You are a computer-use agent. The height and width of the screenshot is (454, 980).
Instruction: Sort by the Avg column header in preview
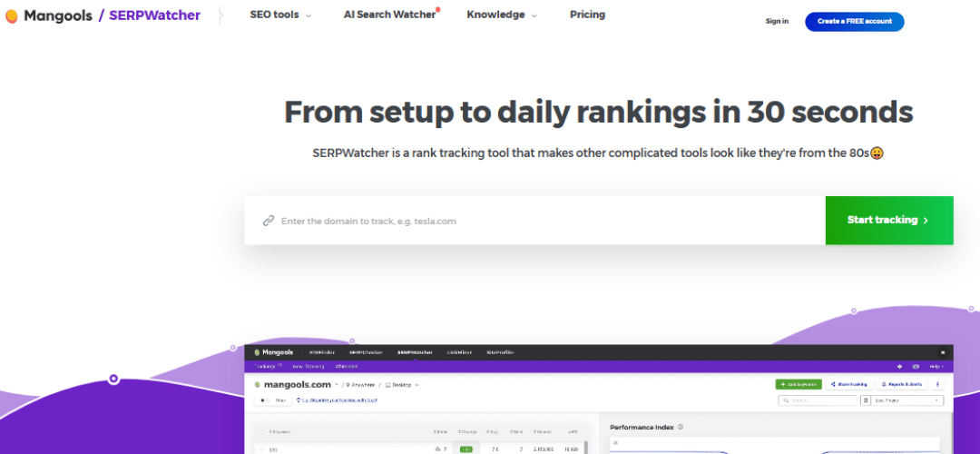492,431
